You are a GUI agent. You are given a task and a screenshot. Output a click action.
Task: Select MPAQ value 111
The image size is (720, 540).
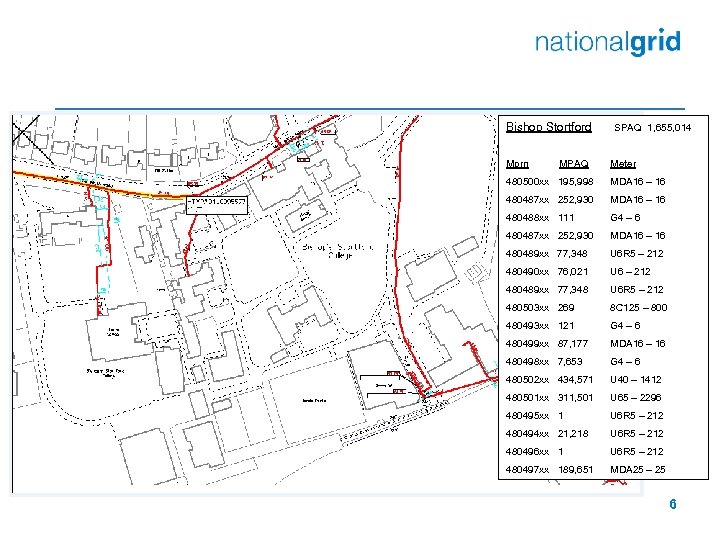click(566, 218)
